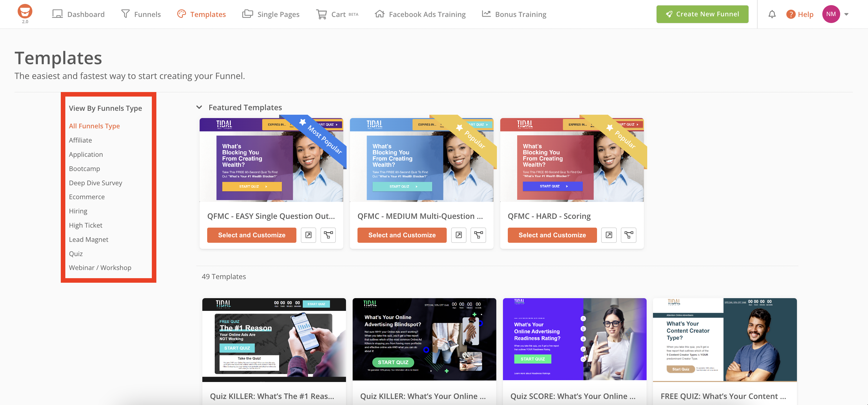Click the notification bell icon

click(x=772, y=14)
